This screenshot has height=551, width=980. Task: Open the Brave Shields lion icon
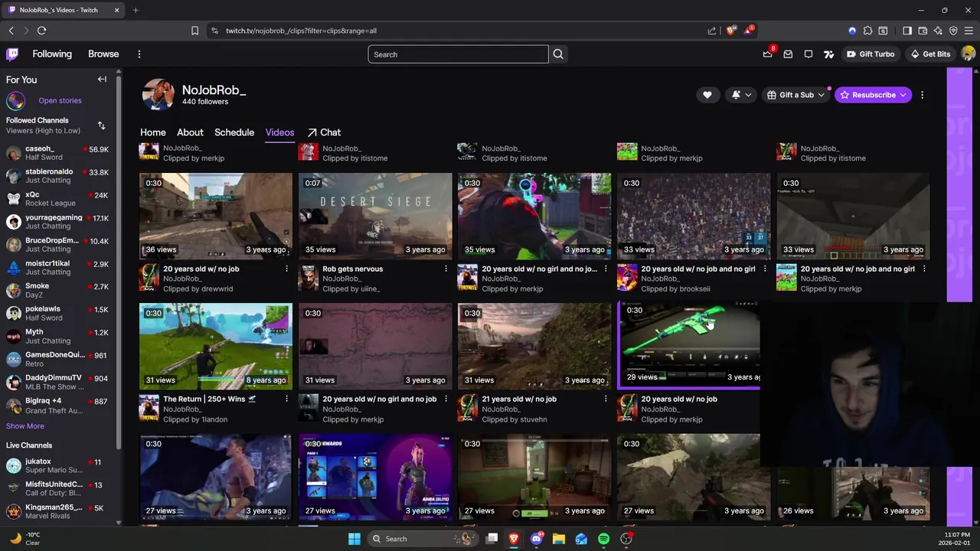(x=731, y=31)
